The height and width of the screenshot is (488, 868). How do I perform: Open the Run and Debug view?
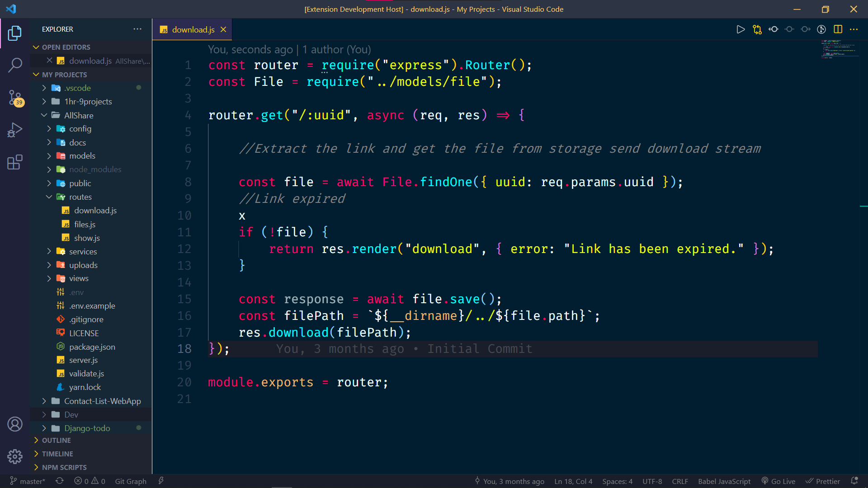coord(15,130)
